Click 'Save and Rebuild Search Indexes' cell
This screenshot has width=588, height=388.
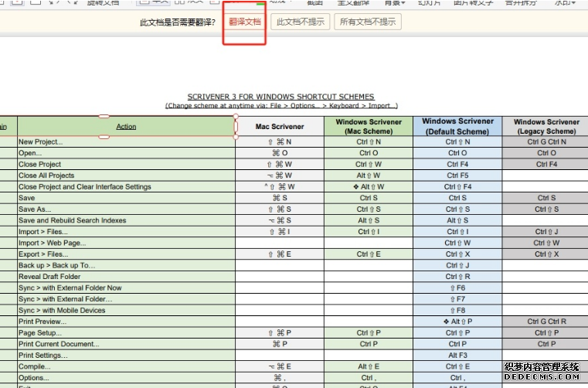126,220
